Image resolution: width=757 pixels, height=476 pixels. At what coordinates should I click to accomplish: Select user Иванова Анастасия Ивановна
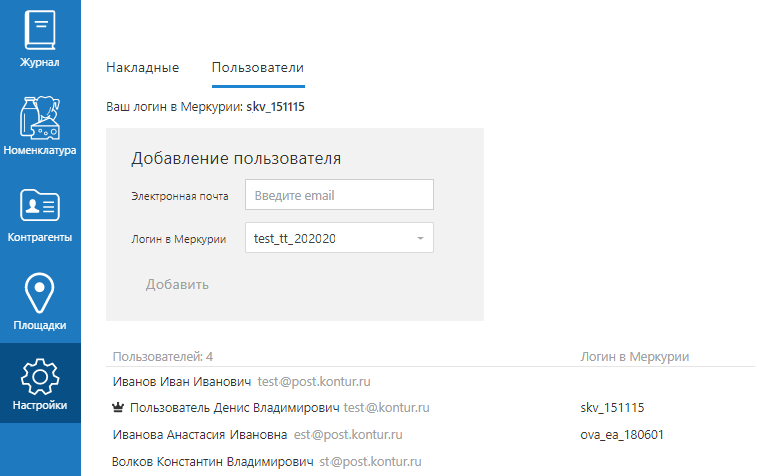200,435
